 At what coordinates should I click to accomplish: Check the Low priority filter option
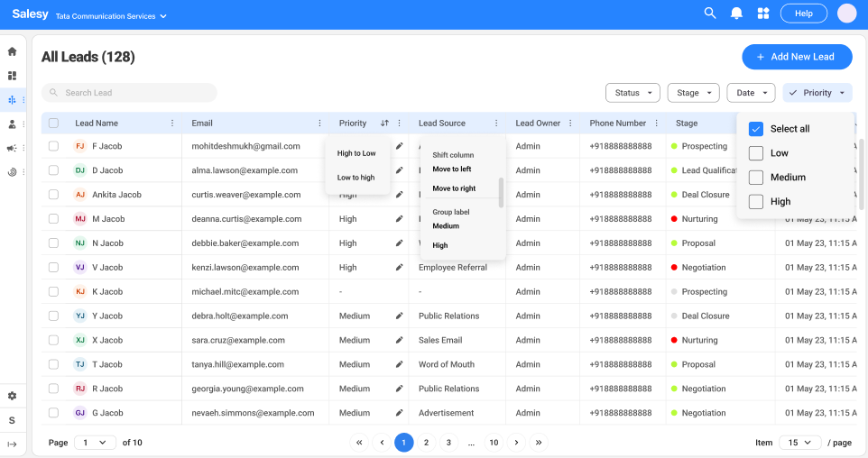pyautogui.click(x=755, y=153)
